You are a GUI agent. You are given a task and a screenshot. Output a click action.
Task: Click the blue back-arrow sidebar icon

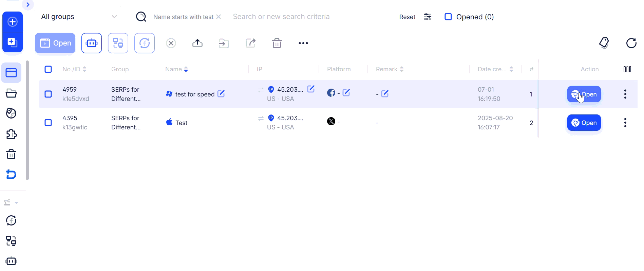[x=11, y=175]
